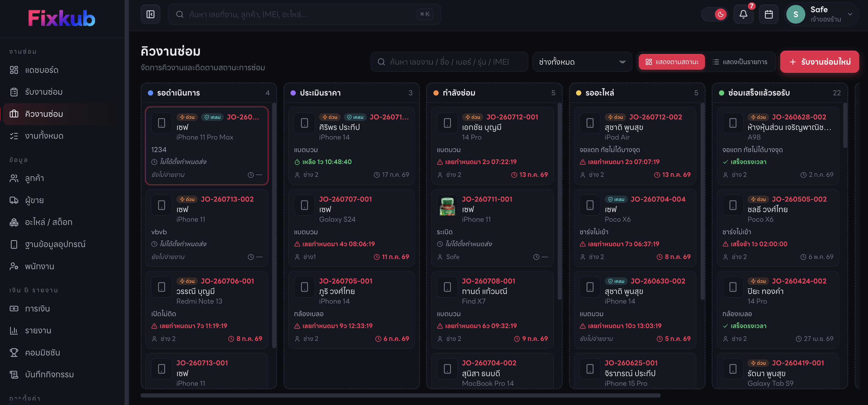
Task: Click the Fixkub logo
Action: coord(62,18)
